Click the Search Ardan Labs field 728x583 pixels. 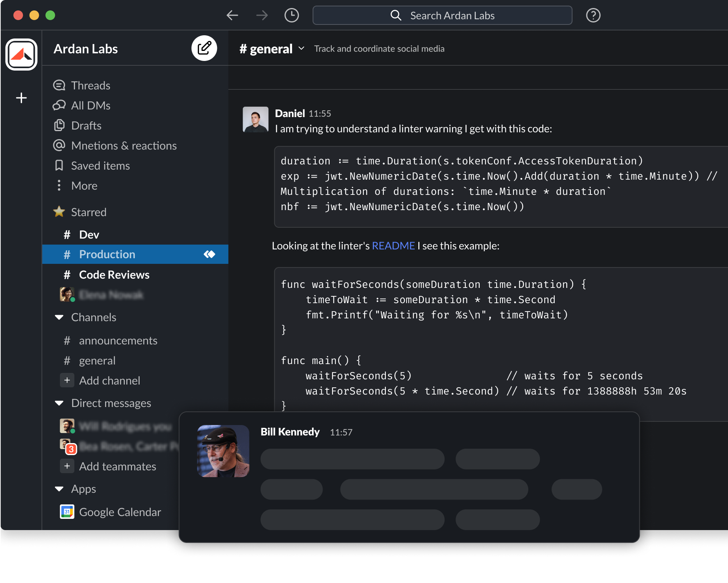click(442, 15)
